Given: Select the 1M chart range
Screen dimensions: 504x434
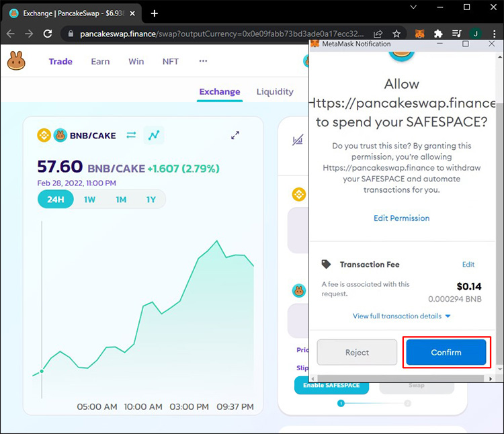Looking at the screenshot, I should click(121, 200).
